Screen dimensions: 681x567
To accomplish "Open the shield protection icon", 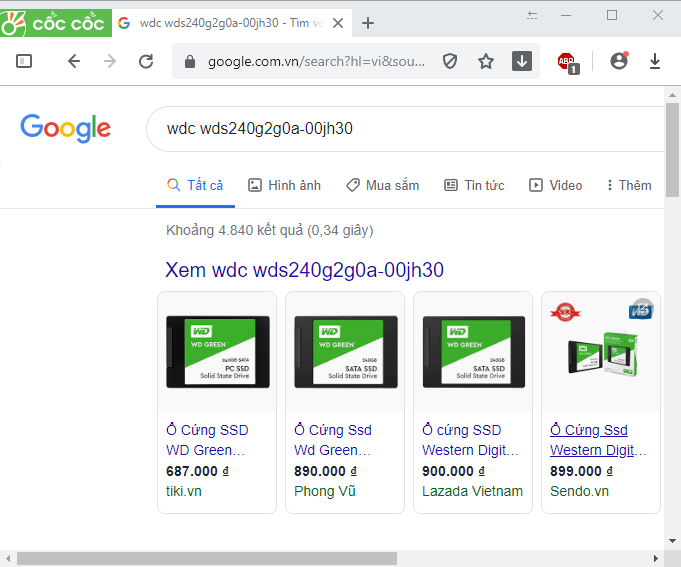I will (450, 61).
